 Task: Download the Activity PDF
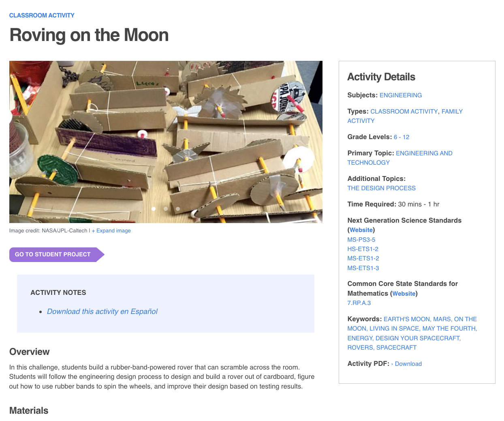tap(408, 363)
